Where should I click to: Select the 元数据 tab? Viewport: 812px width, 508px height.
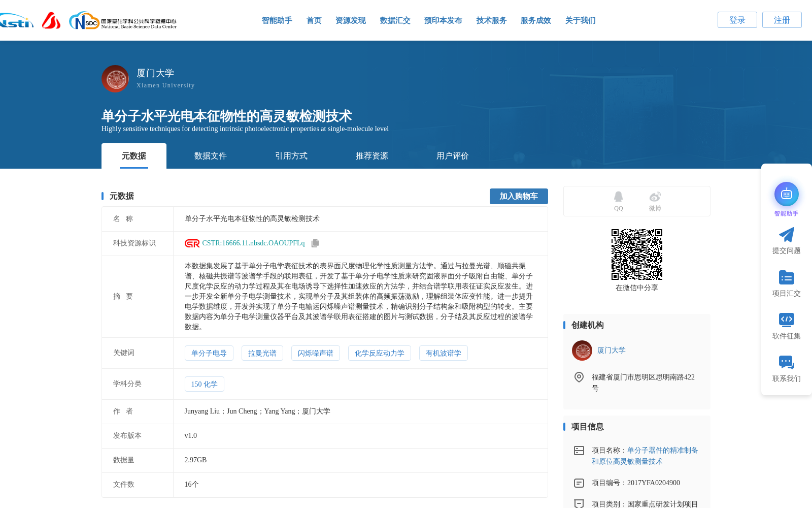pyautogui.click(x=134, y=156)
